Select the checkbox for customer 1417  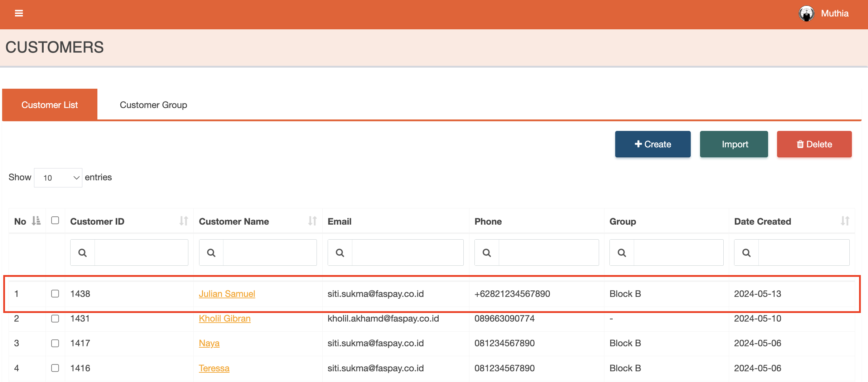point(55,343)
